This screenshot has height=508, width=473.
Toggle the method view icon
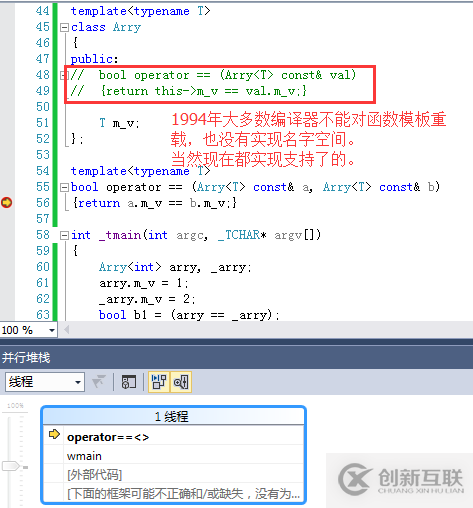point(129,382)
